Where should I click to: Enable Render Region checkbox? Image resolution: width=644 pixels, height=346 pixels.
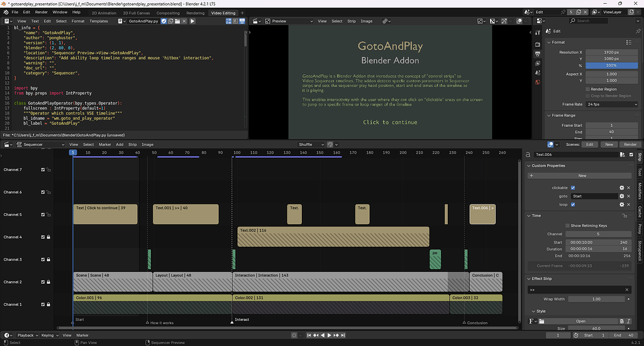588,89
